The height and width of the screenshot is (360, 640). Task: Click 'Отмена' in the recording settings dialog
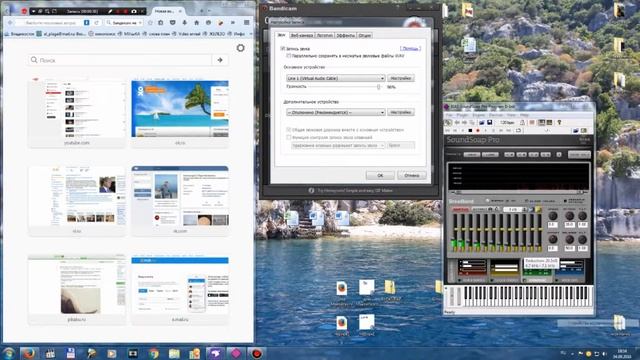point(411,175)
